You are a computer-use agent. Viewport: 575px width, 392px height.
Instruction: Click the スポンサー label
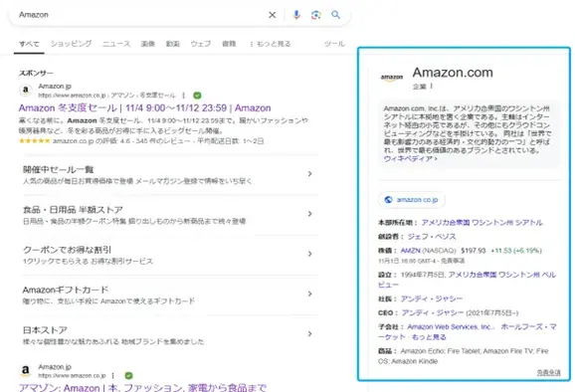[x=36, y=73]
